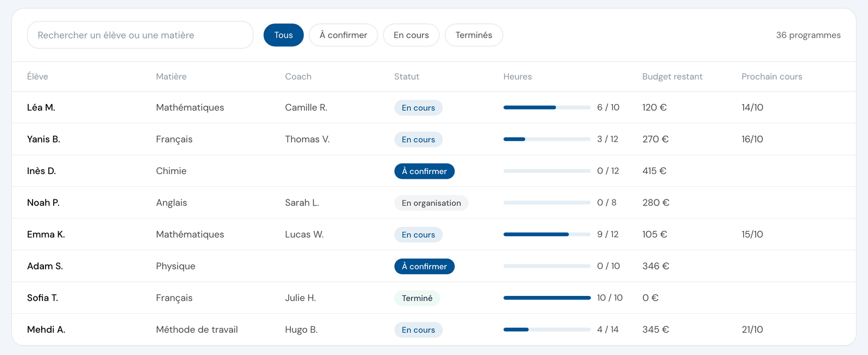Click the 'En cours' badge in Léa M.'s row
Image resolution: width=868 pixels, height=355 pixels.
click(x=418, y=108)
